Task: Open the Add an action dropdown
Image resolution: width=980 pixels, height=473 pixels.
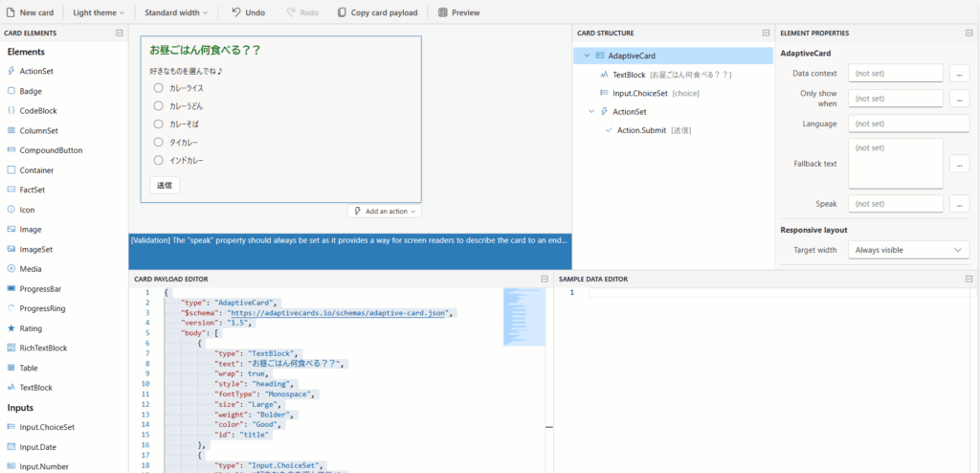Action: (x=385, y=212)
